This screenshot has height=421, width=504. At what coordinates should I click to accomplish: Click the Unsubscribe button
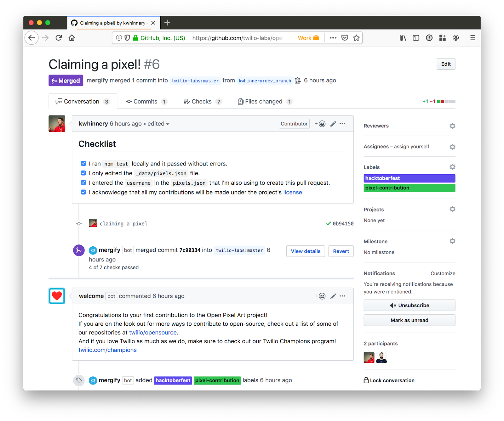[x=409, y=305]
